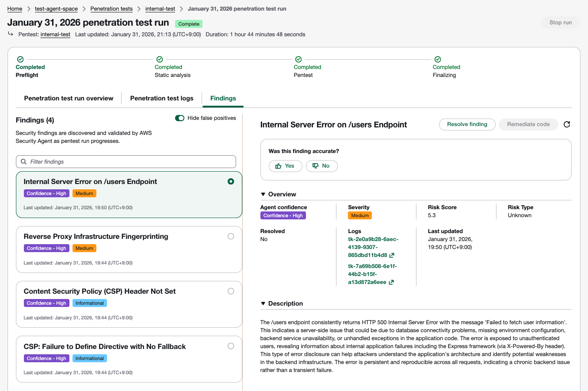Open the Penetration test run overview tab
The height and width of the screenshot is (391, 588).
coord(69,98)
